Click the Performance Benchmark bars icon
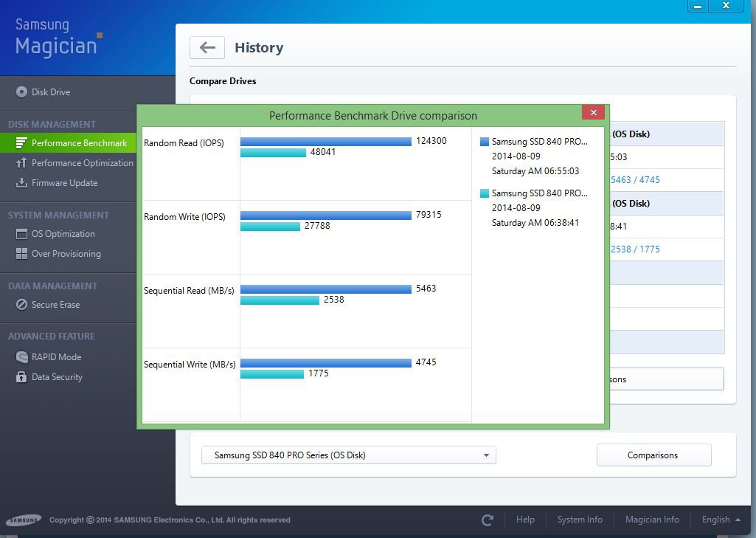 (x=21, y=143)
